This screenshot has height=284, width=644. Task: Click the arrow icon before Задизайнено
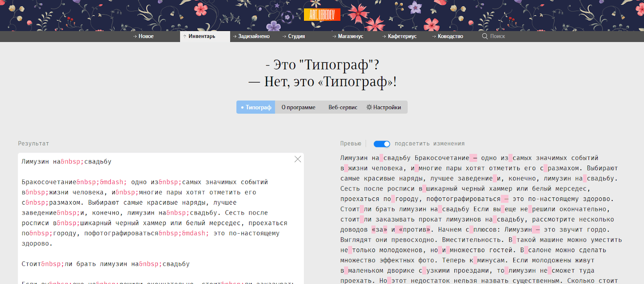(x=235, y=36)
